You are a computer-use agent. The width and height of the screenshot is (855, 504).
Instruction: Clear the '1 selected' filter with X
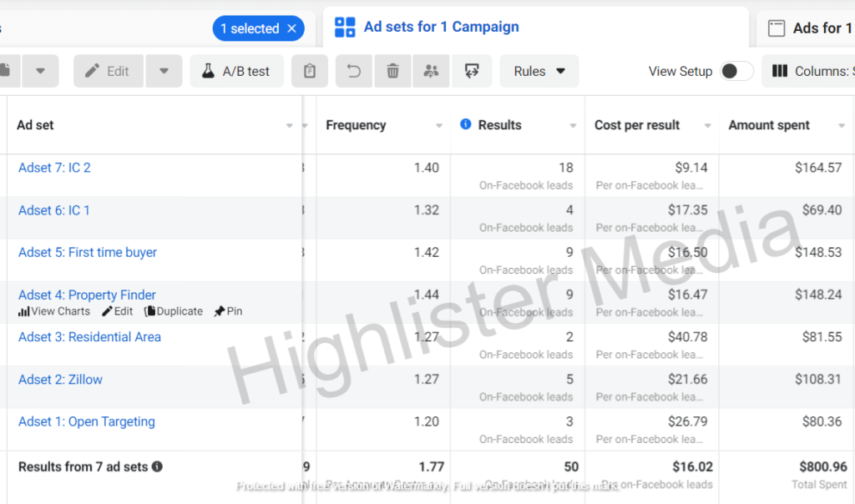[x=291, y=28]
